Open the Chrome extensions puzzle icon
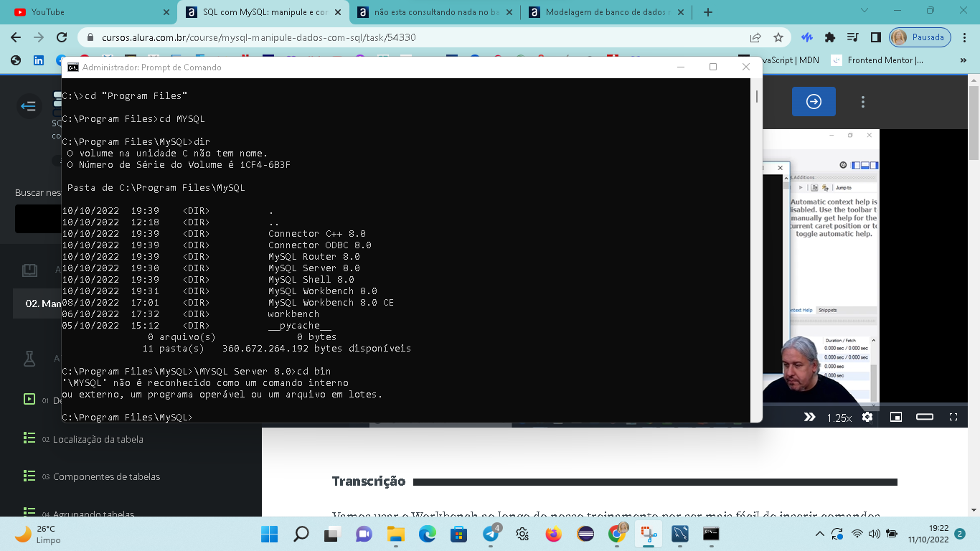The width and height of the screenshot is (980, 551). coord(830,37)
